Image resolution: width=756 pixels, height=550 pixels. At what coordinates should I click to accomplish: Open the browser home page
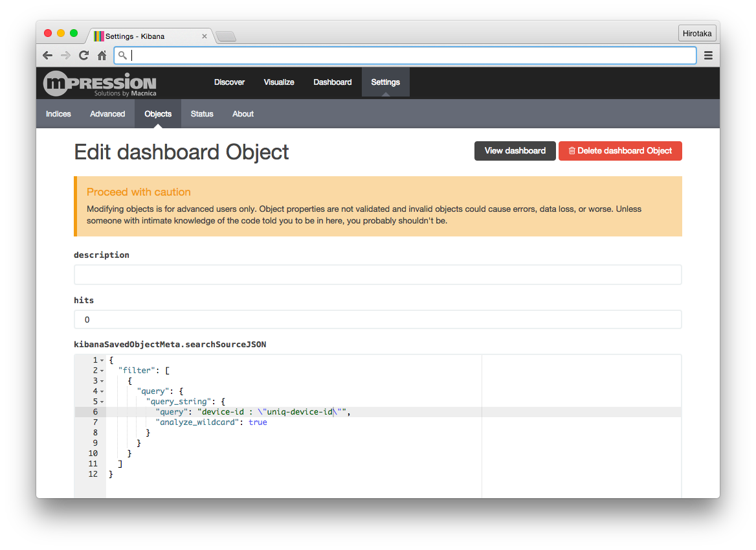(102, 56)
